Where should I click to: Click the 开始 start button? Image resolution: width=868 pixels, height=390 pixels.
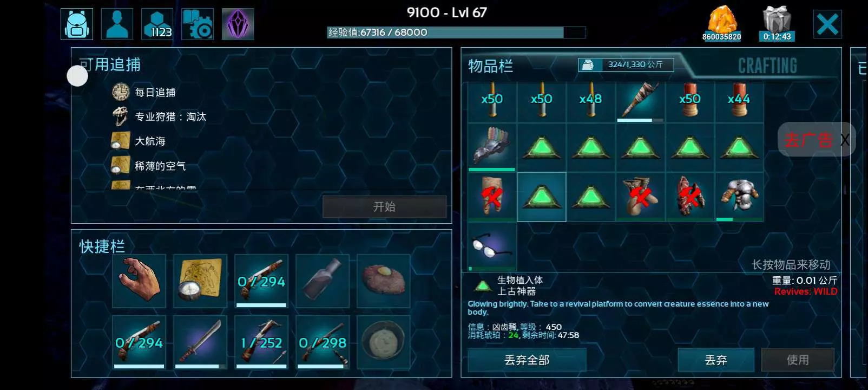(384, 206)
